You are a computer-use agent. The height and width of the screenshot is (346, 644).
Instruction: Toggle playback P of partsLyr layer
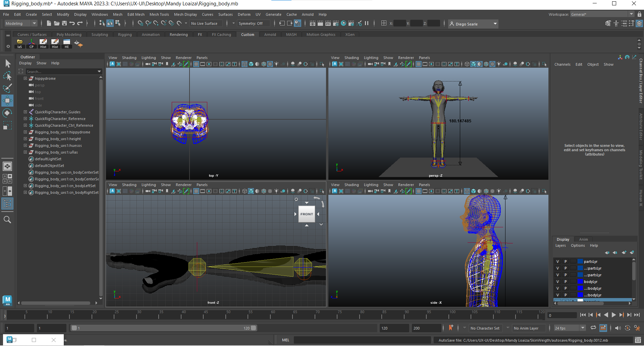(566, 262)
